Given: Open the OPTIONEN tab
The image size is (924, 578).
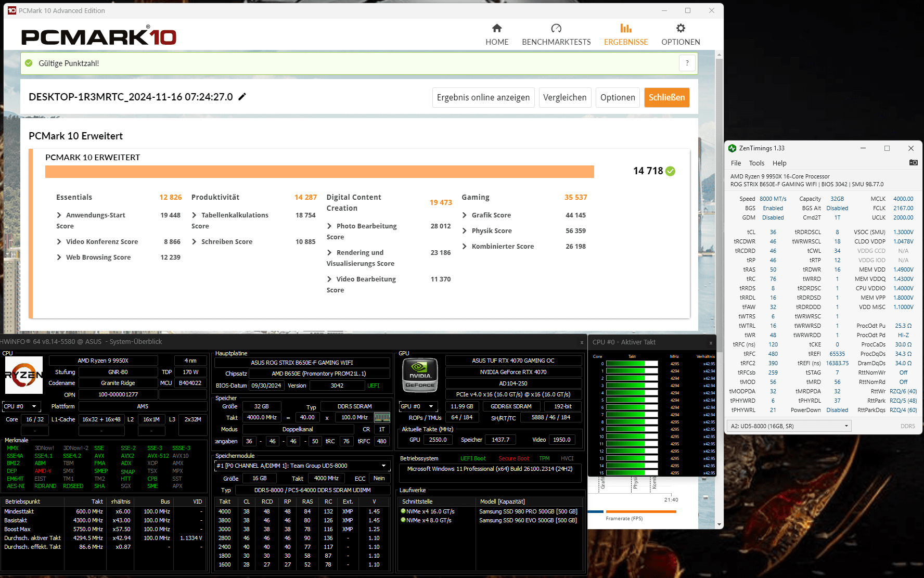Looking at the screenshot, I should coord(681,35).
